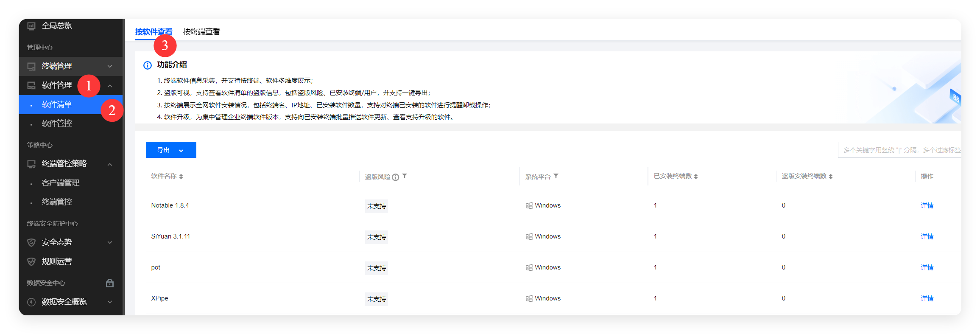Expand the 安全态势 menu chevron

110,242
